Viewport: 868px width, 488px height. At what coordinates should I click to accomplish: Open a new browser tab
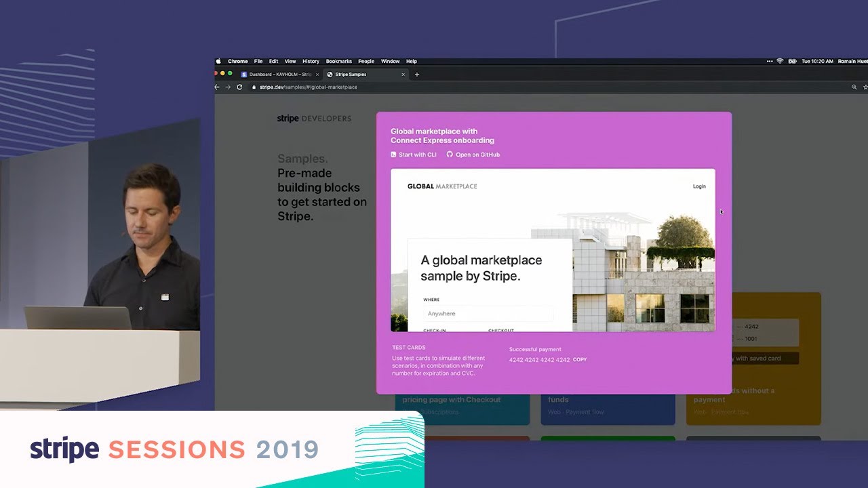(416, 75)
